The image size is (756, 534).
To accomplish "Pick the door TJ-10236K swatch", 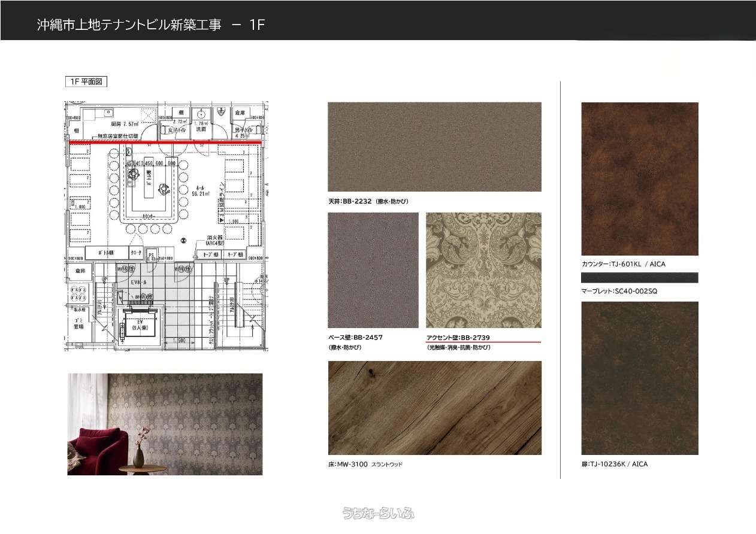I will [x=639, y=378].
